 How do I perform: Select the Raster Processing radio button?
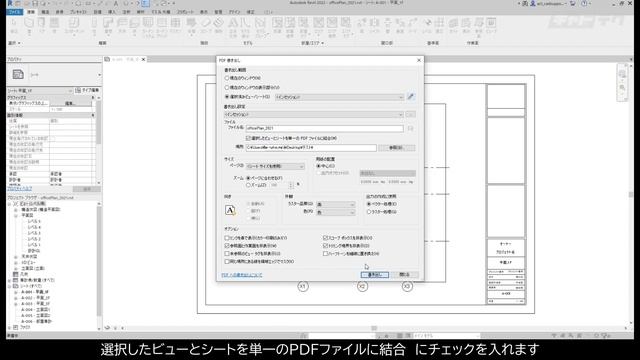pyautogui.click(x=369, y=212)
